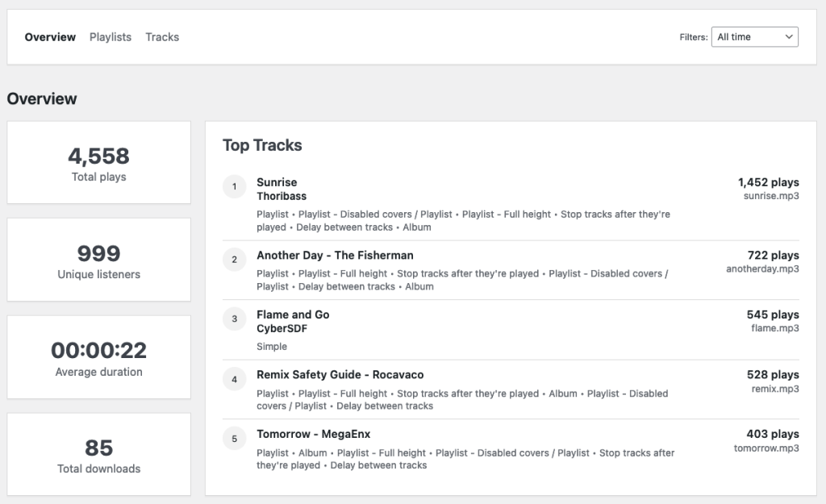
Task: Click the rank 3 circle badge
Action: point(235,319)
